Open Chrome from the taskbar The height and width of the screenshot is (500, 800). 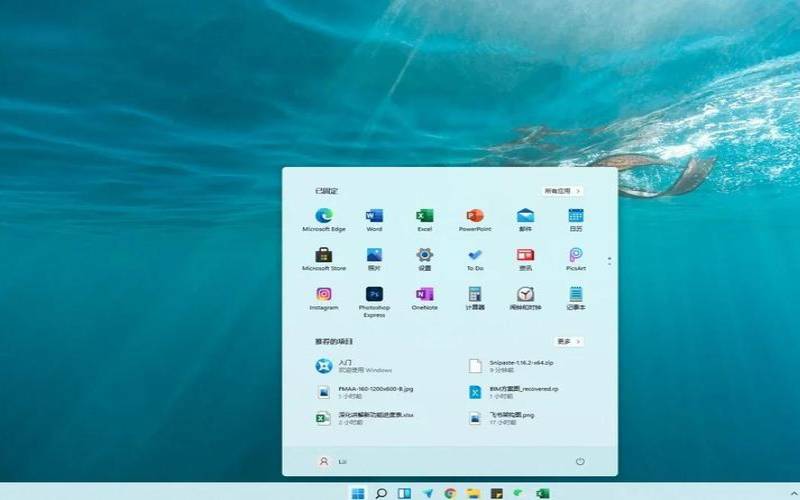pos(450,493)
